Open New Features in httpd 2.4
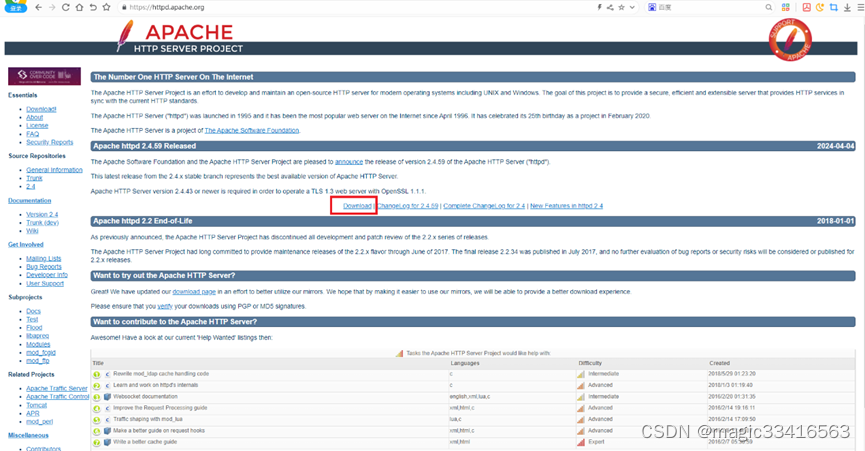865x451 pixels. point(567,206)
